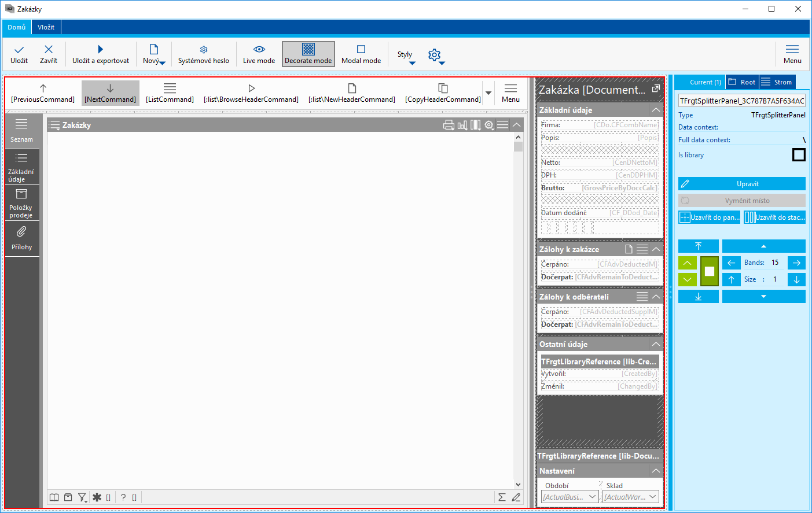The height and width of the screenshot is (513, 812).
Task: Click the grid vertical scrollbar down arrow
Action: (518, 485)
